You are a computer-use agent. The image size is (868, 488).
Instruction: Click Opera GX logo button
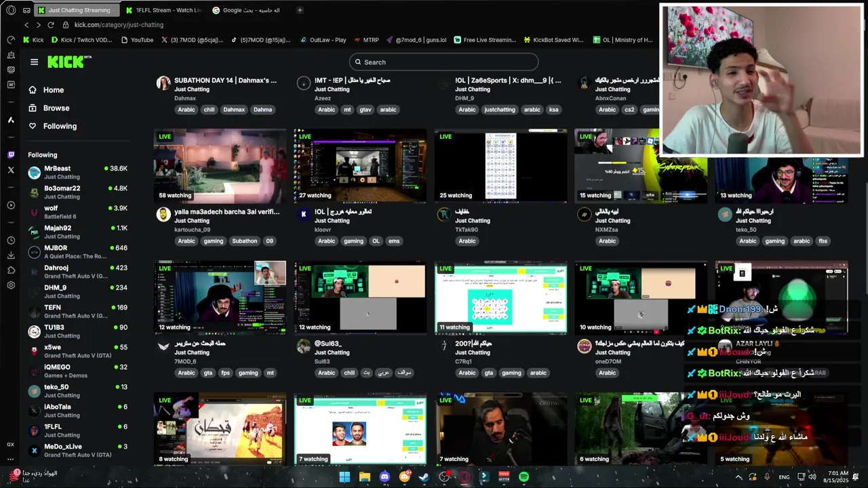(9, 10)
